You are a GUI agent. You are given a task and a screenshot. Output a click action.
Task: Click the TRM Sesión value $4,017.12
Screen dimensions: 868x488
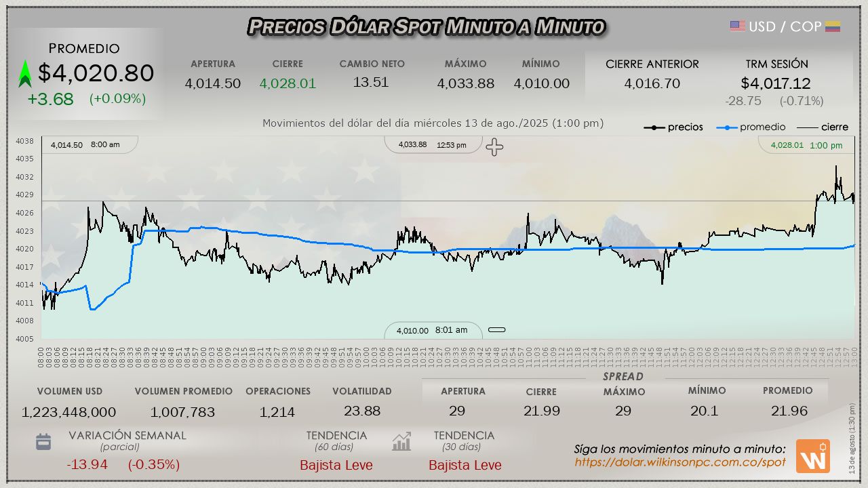pyautogui.click(x=776, y=83)
